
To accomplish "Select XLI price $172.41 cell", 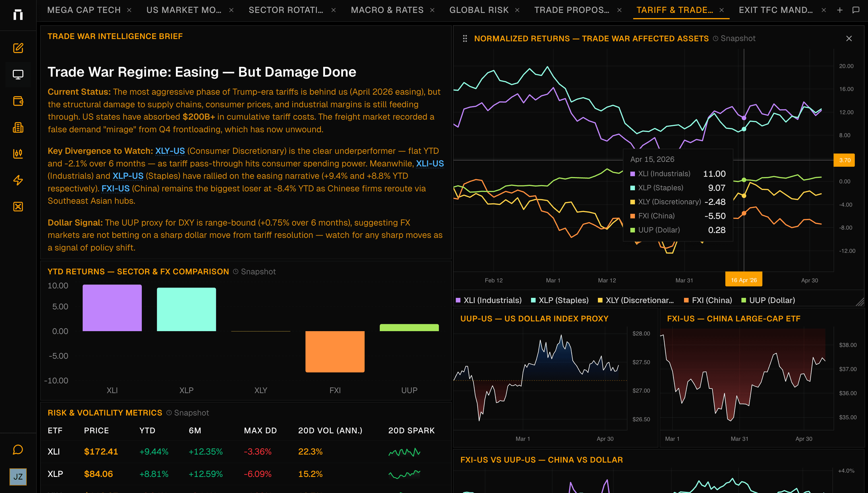I will 101,452.
